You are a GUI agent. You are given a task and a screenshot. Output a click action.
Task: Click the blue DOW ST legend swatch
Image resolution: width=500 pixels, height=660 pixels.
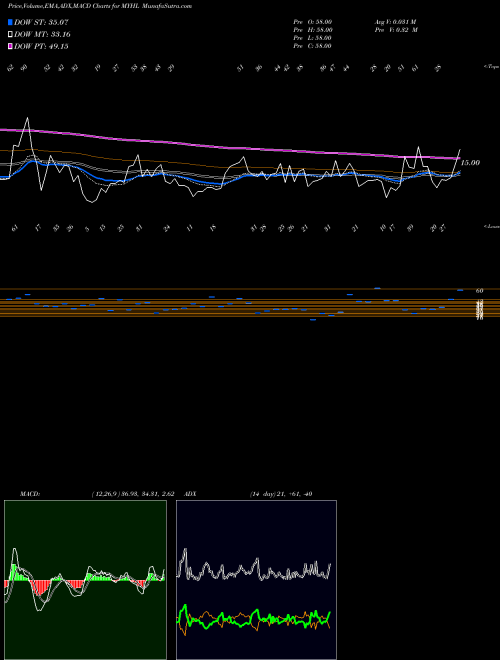(x=10, y=22)
